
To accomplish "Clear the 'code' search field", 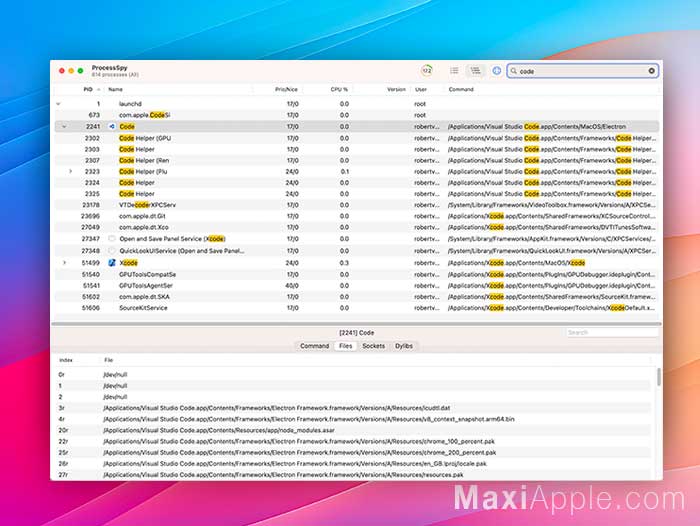I will [x=651, y=71].
